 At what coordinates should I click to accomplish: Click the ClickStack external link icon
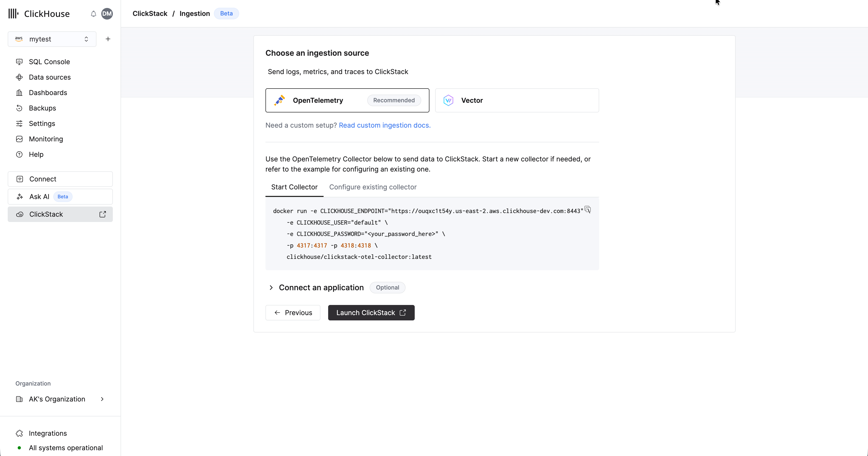coord(102,214)
